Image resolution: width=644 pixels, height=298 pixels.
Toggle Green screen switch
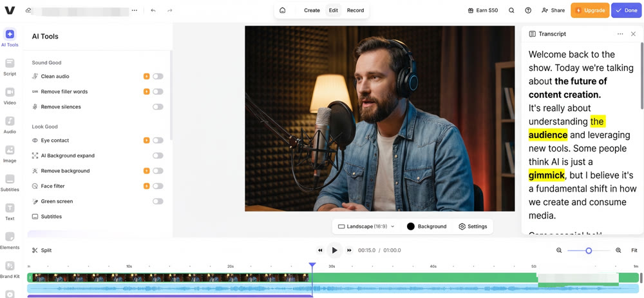pyautogui.click(x=158, y=201)
